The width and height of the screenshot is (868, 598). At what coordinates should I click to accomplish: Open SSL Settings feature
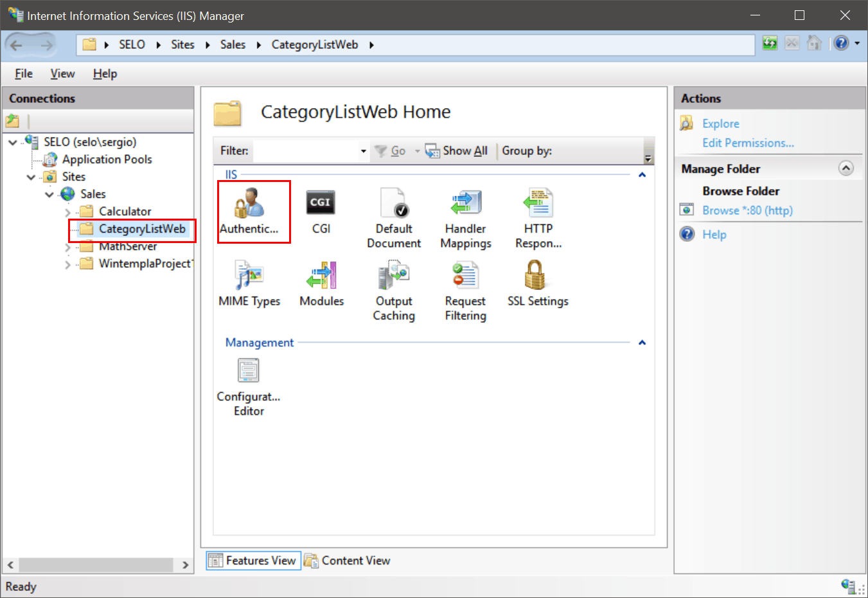click(x=538, y=284)
